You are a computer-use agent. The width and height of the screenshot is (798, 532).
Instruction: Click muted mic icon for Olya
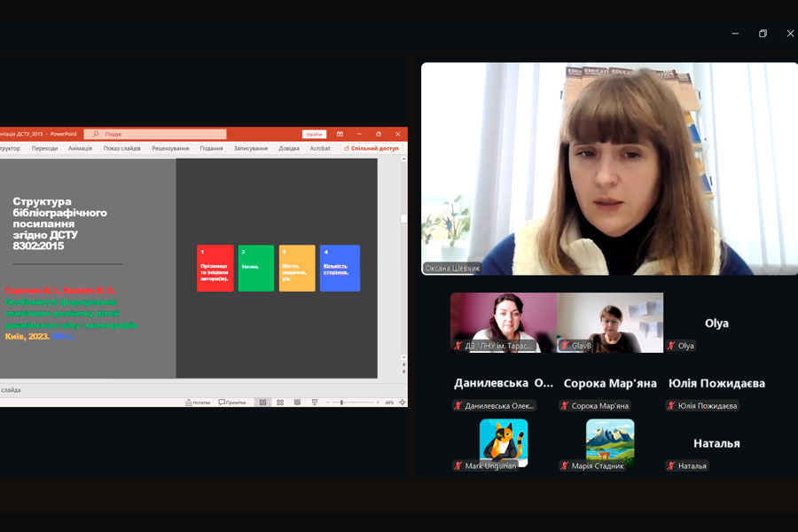pos(671,346)
